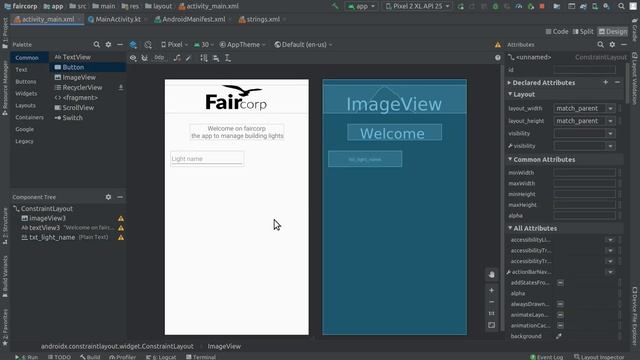Click the Light name text field in preview
Viewport: 640px width, 360px height.
tap(207, 159)
